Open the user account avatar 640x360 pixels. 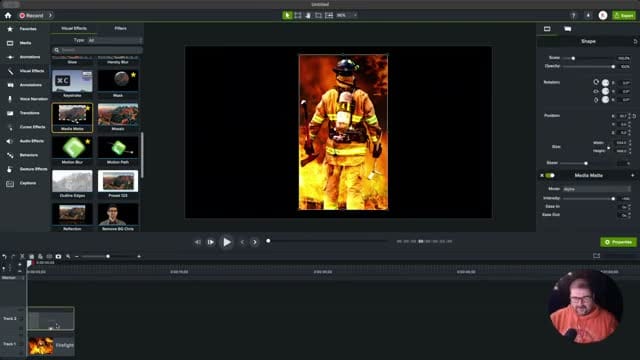(603, 16)
